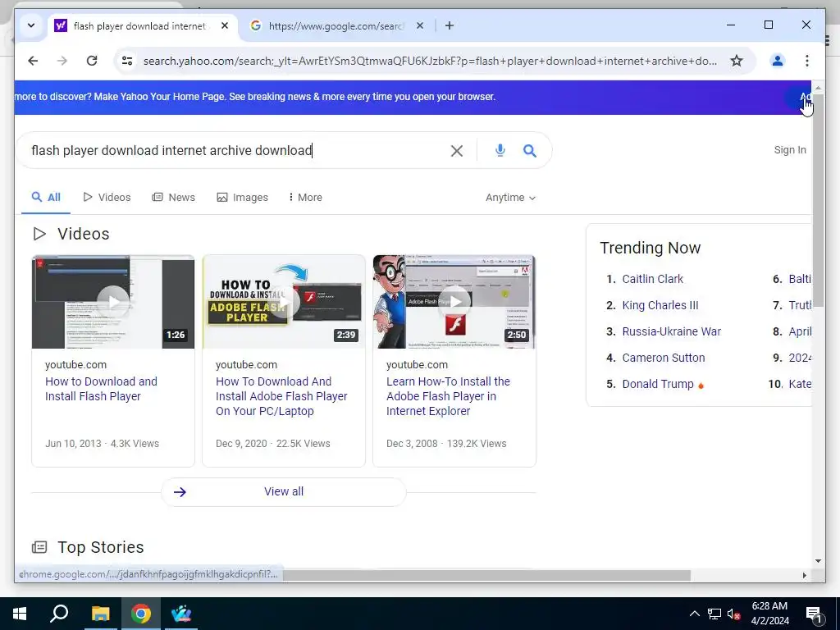Image resolution: width=840 pixels, height=630 pixels.
Task: Open Windows taskbar search
Action: 59,614
